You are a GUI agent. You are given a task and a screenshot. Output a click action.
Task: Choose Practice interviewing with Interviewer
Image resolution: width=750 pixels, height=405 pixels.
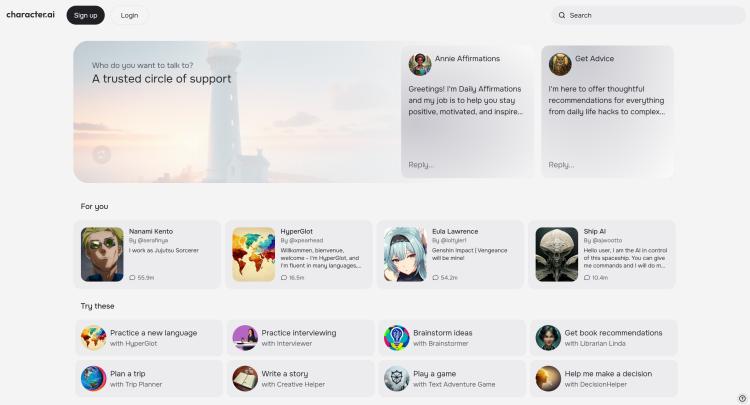pos(300,338)
